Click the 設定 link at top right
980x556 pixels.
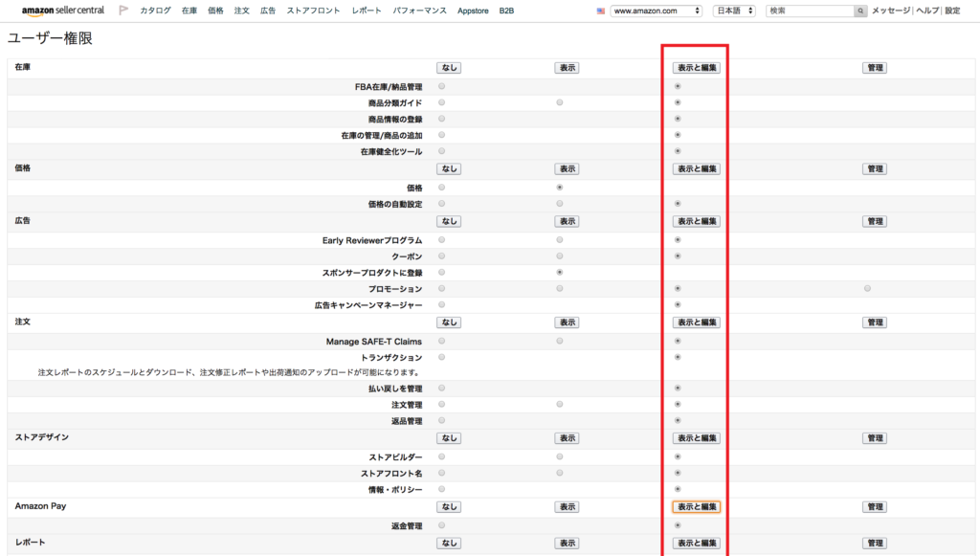click(952, 11)
